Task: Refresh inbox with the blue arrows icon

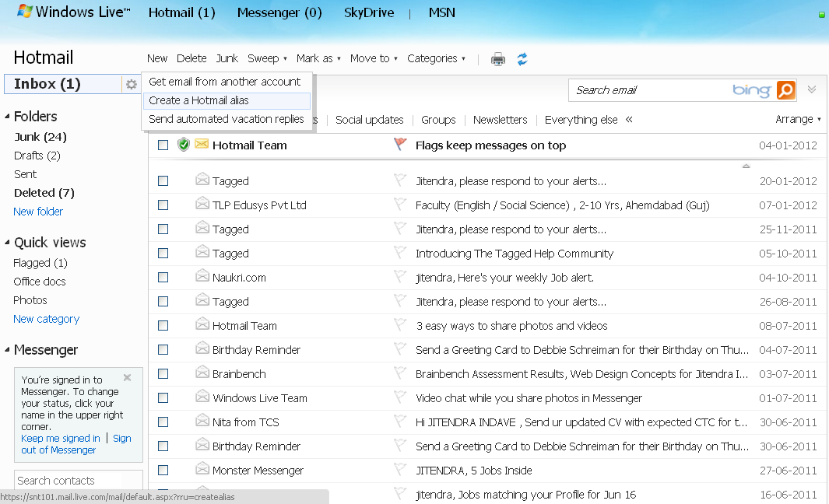Action: [522, 59]
